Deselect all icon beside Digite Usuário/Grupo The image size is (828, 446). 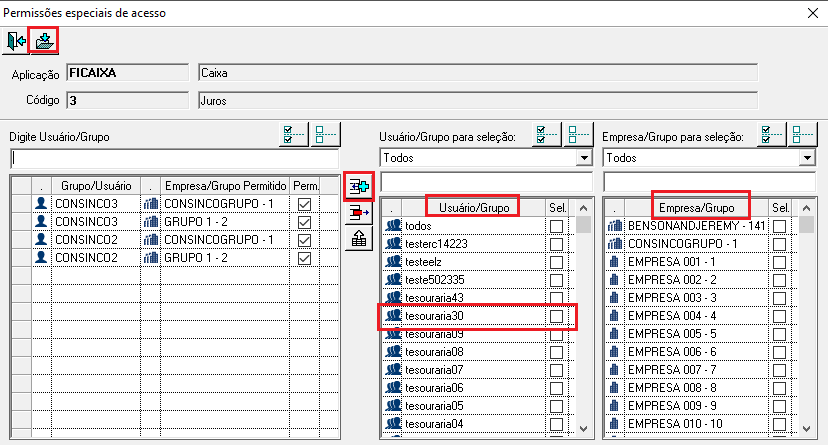325,135
